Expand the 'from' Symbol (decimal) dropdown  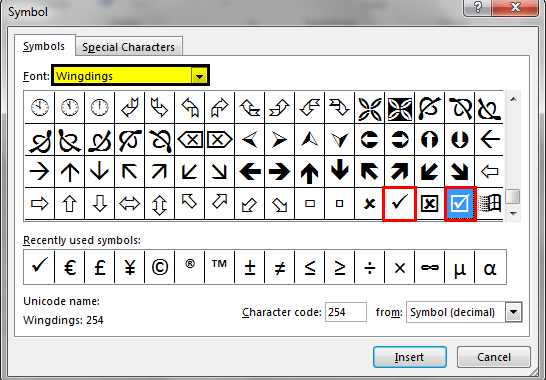(x=514, y=312)
